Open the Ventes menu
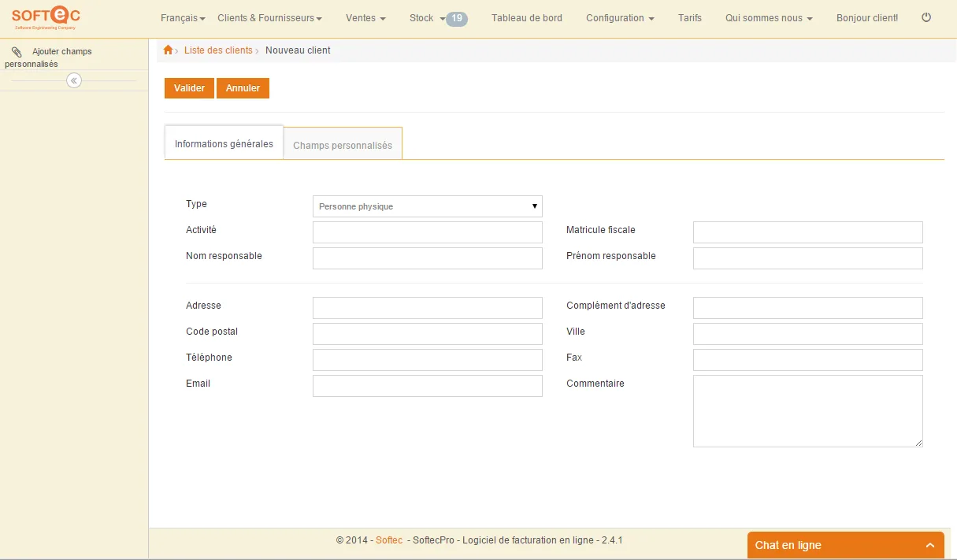The width and height of the screenshot is (957, 560). (x=366, y=18)
